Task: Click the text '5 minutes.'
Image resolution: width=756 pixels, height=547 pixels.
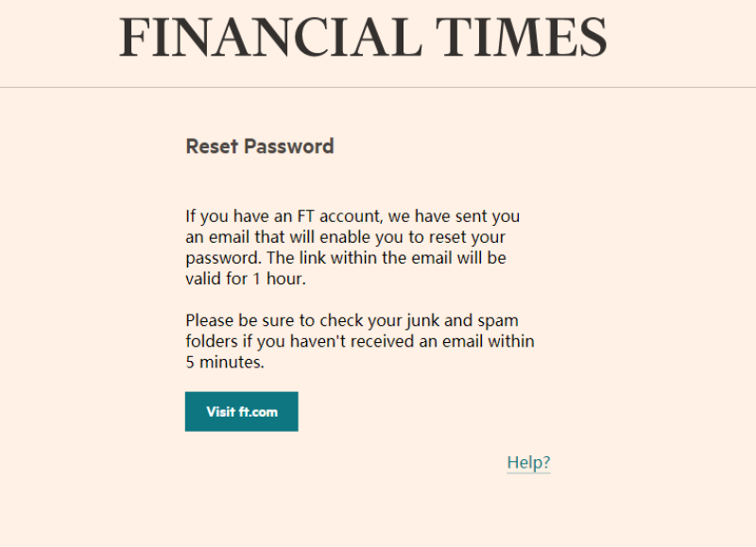Action: click(x=225, y=362)
